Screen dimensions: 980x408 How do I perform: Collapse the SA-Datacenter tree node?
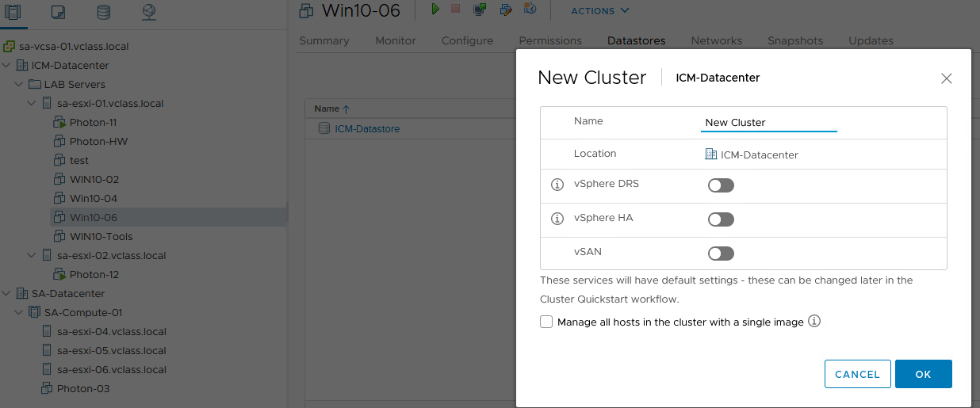coord(7,293)
